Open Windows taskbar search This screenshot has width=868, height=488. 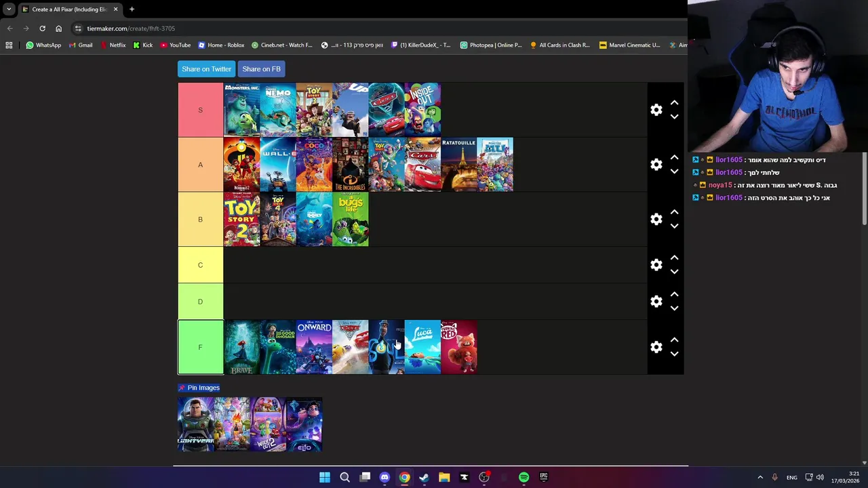(344, 477)
